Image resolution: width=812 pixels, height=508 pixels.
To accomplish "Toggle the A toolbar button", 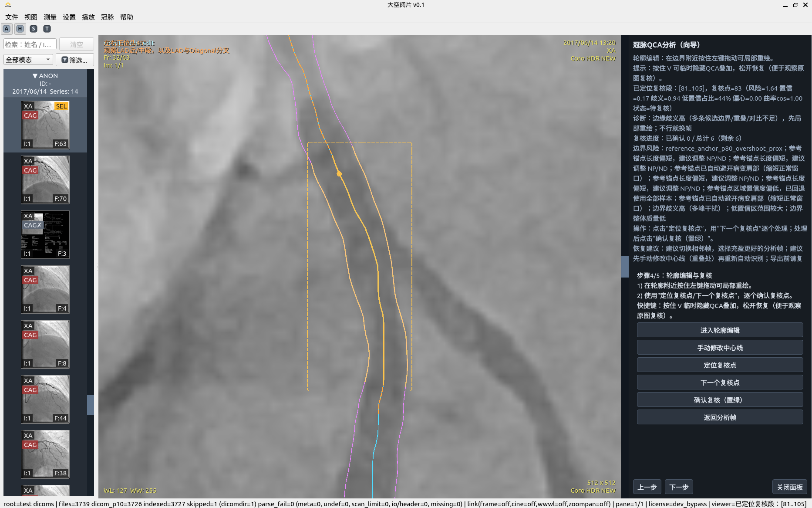I will (x=7, y=29).
